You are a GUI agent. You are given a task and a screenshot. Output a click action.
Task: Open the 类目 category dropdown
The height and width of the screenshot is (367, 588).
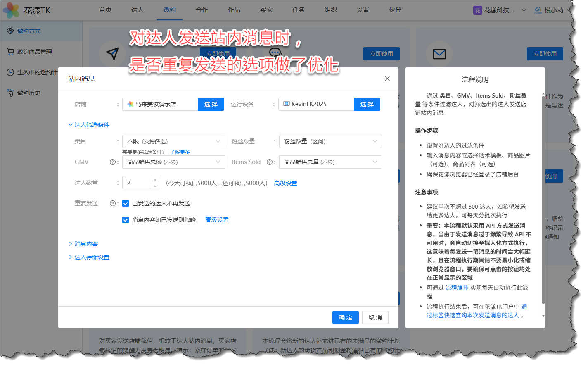173,141
